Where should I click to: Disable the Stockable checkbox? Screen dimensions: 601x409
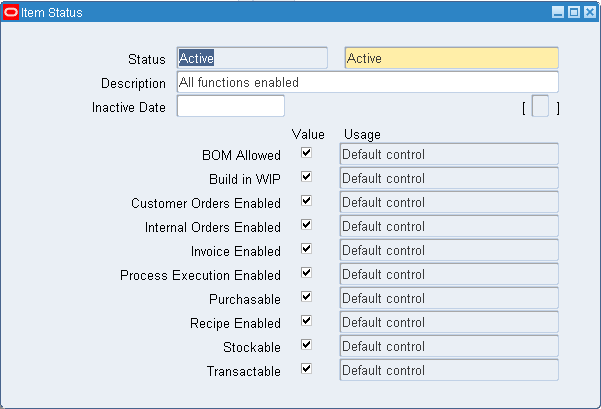point(307,346)
